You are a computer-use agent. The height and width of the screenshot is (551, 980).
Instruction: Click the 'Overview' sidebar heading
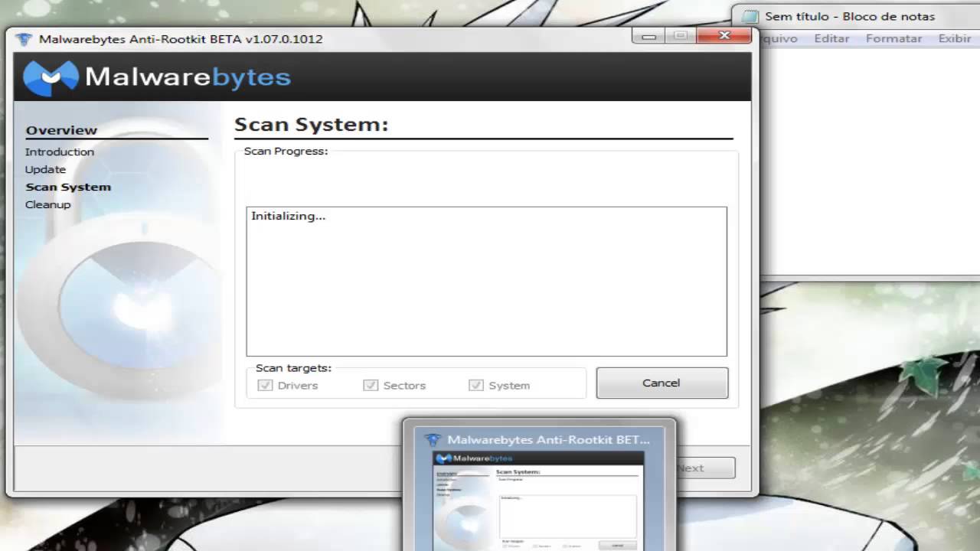tap(61, 130)
